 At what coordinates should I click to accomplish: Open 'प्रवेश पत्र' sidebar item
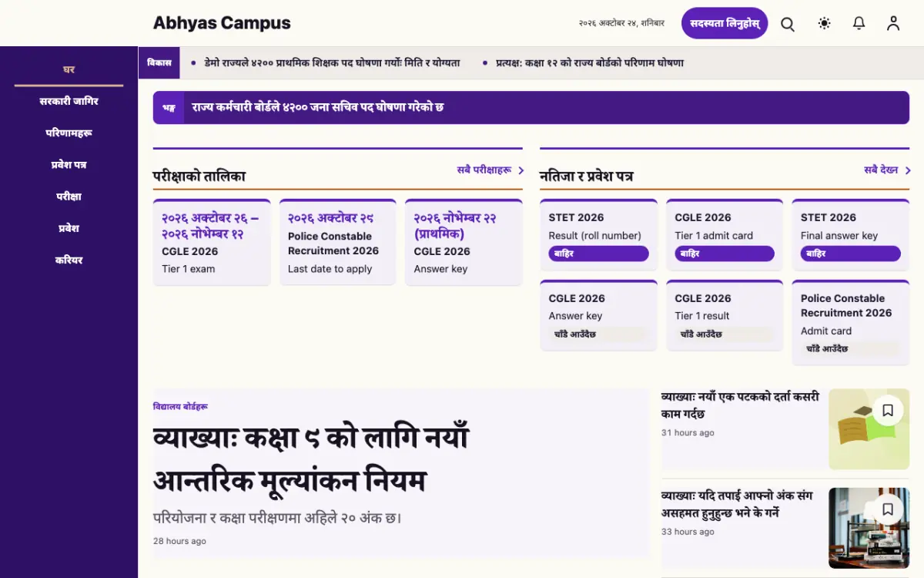(x=69, y=165)
